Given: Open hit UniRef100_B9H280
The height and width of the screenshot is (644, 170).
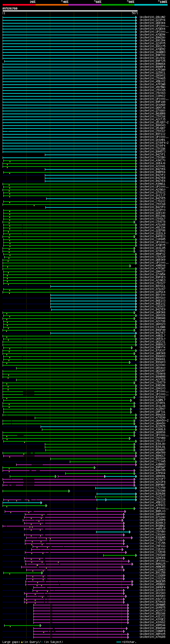Looking at the screenshot, I should coord(152,38).
